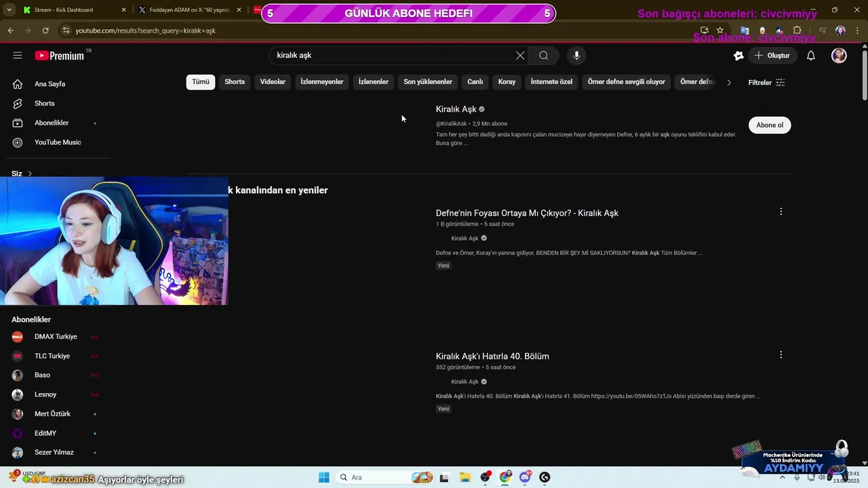868x488 pixels.
Task: Open the DMAX Turkiye channel avatar
Action: click(18, 337)
